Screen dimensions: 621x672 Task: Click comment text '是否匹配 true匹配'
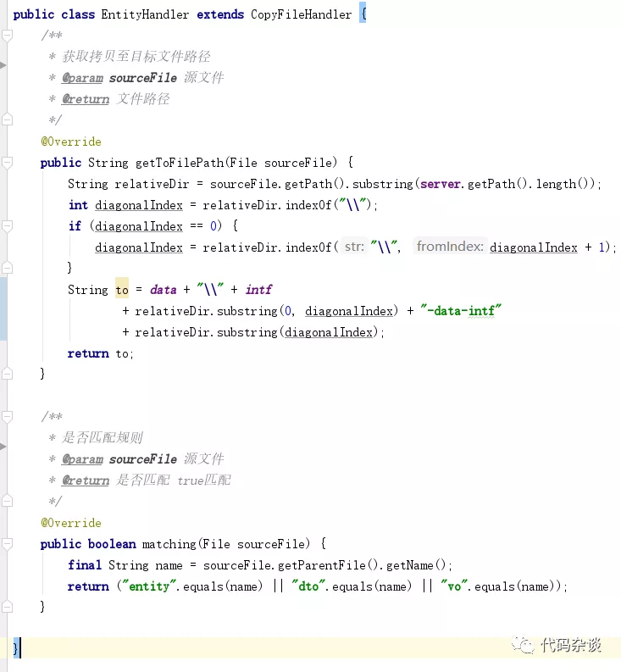(174, 480)
